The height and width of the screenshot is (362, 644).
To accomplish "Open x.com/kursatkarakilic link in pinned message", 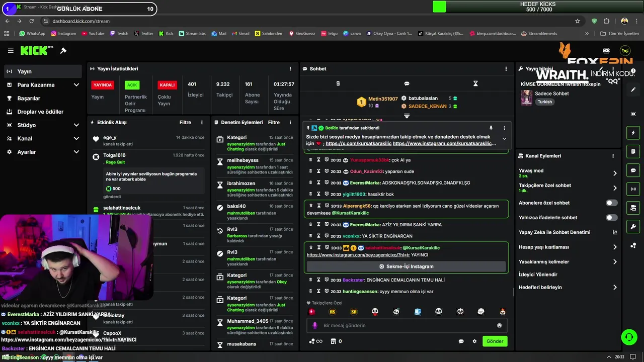I will point(358,143).
